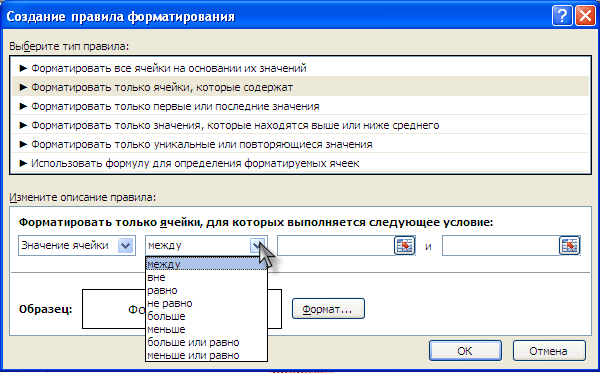600x373 pixels.
Task: Select rule 'Форматировать только ячейки, которые содержат'
Action: (x=300, y=87)
